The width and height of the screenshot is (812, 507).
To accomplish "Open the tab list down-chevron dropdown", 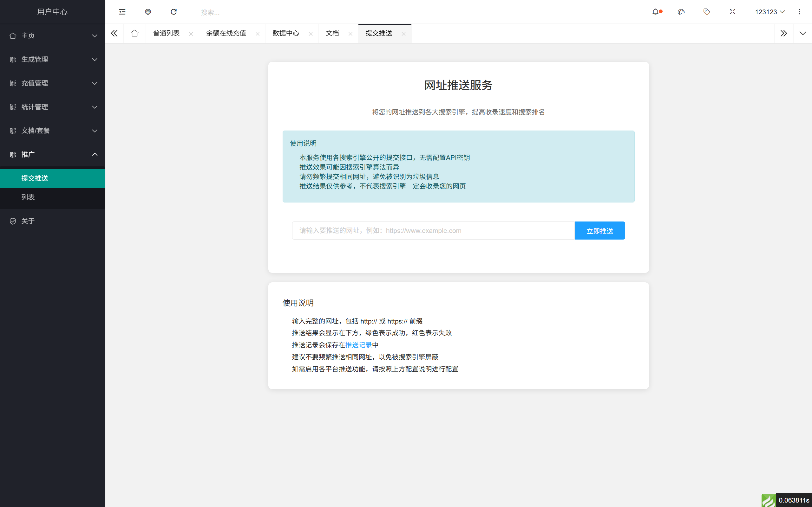I will [802, 33].
